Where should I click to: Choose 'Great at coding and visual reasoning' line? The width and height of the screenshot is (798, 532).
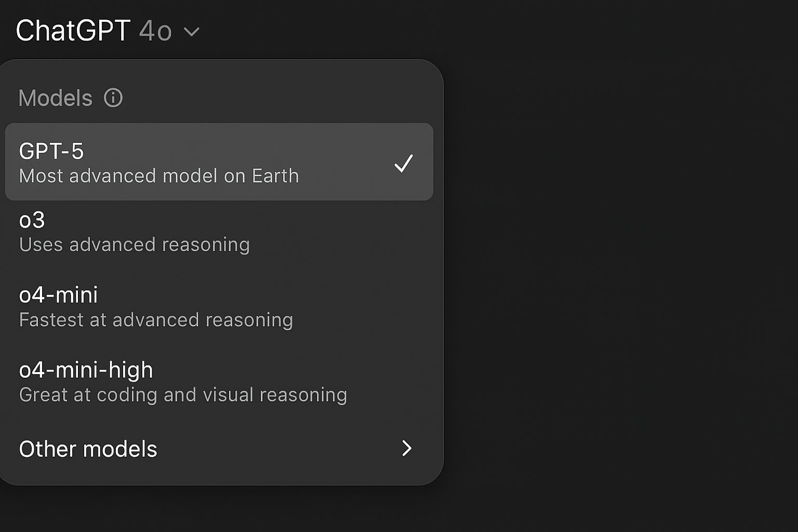183,395
